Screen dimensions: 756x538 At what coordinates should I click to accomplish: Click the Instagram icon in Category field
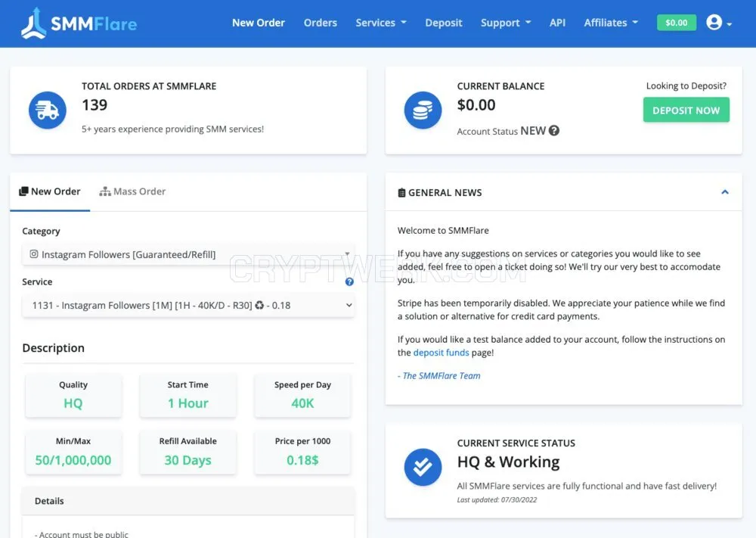(34, 253)
